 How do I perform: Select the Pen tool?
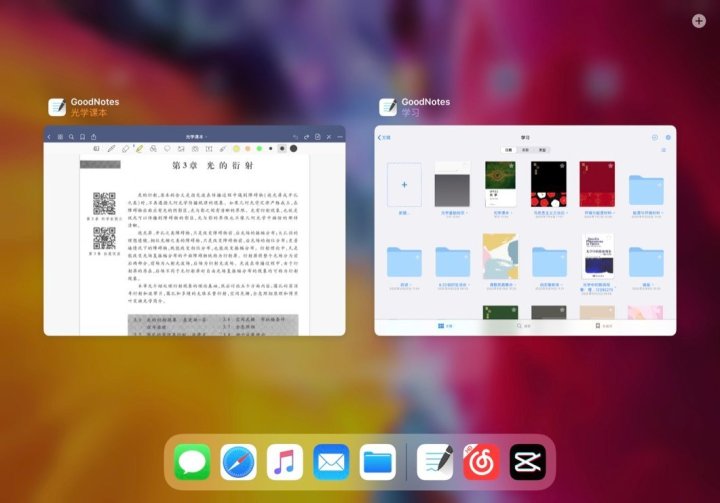tap(111, 149)
